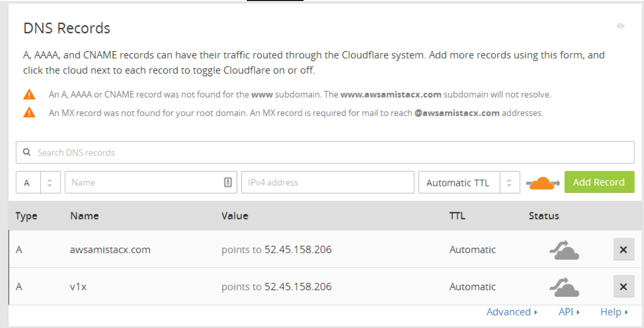Open the record type A dropdown

pyautogui.click(x=38, y=182)
